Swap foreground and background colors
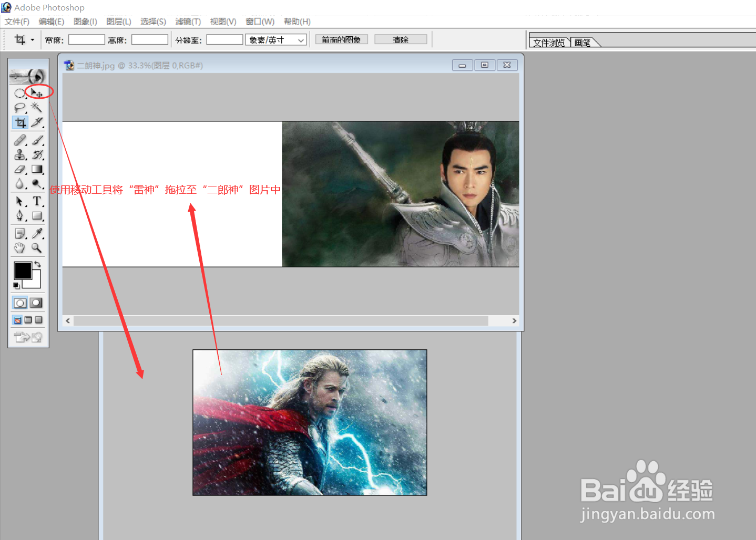The image size is (756, 540). tap(38, 264)
